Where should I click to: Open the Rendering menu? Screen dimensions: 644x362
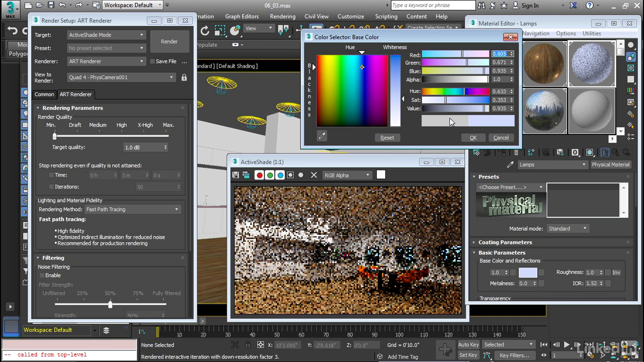pos(282,16)
